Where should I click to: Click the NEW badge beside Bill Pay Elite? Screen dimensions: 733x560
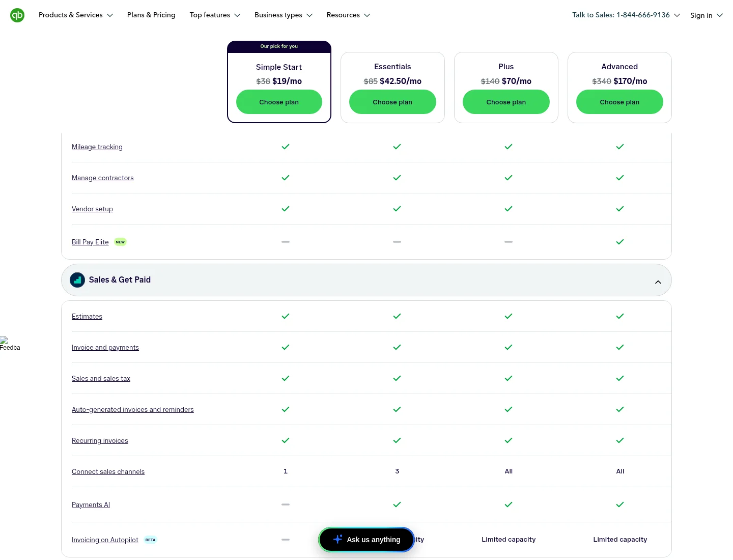point(120,242)
